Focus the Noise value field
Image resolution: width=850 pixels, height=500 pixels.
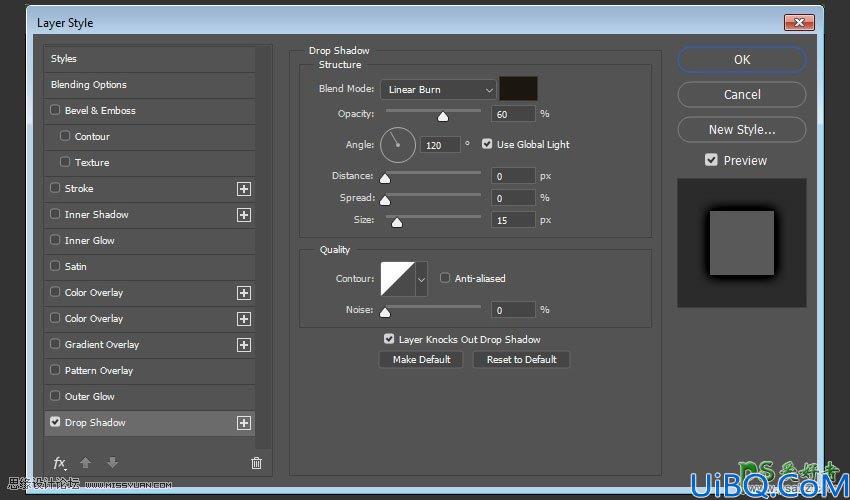(x=513, y=310)
